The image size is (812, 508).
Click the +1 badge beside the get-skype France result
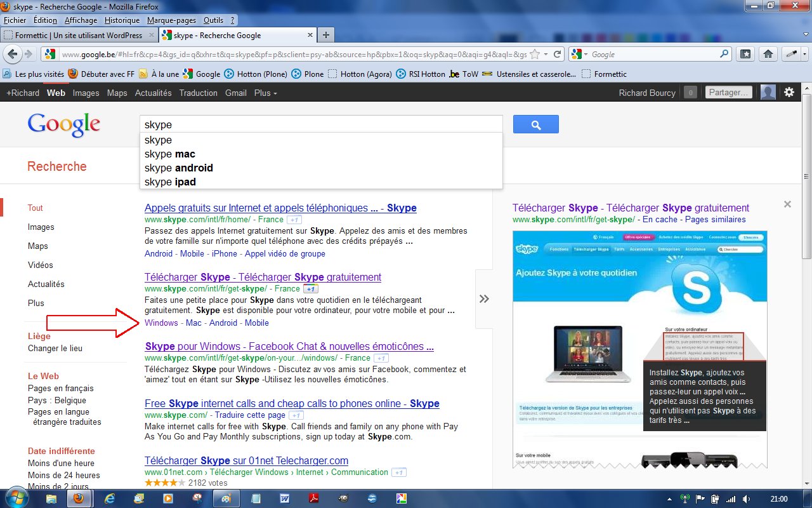click(x=311, y=289)
